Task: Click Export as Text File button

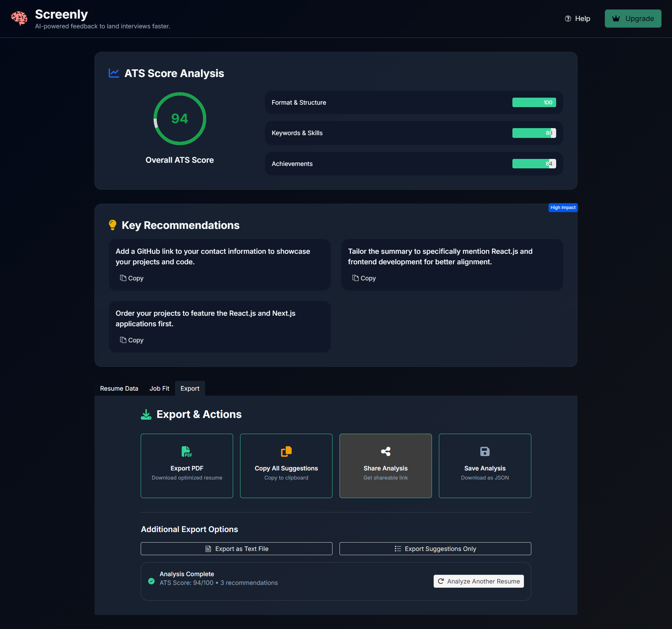Action: [x=236, y=549]
